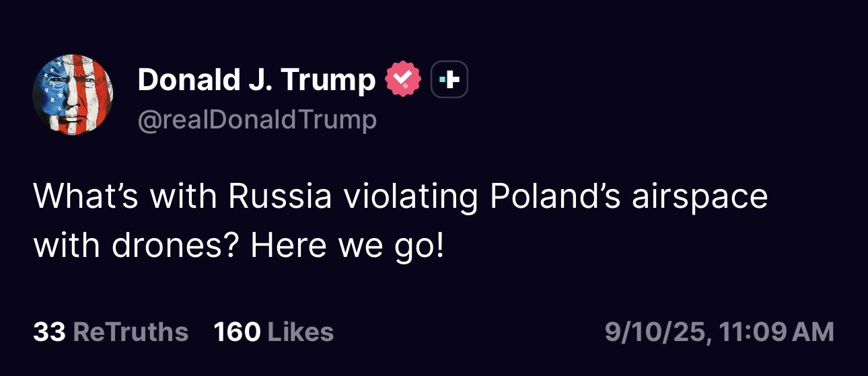Click the @realDonaldTrump handle

tap(256, 120)
